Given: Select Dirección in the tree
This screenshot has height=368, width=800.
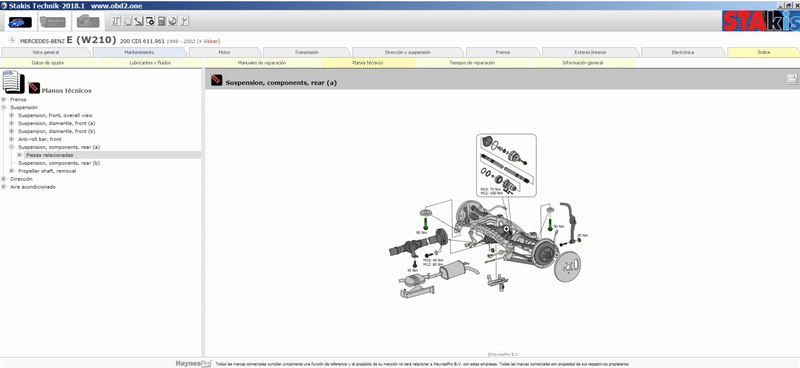Looking at the screenshot, I should pos(21,179).
